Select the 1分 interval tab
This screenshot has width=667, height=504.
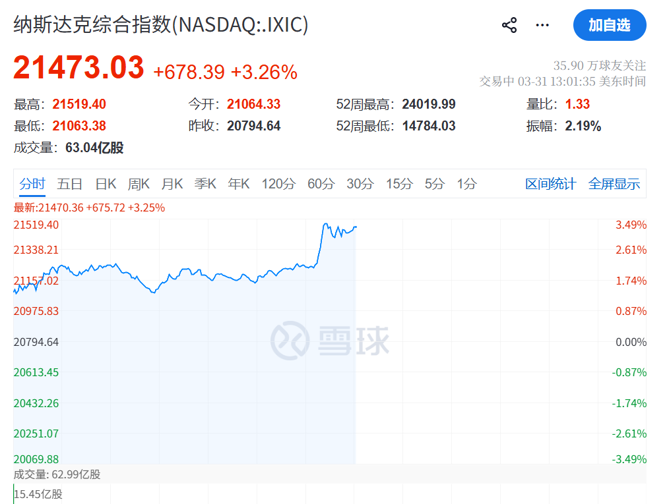pos(467,184)
